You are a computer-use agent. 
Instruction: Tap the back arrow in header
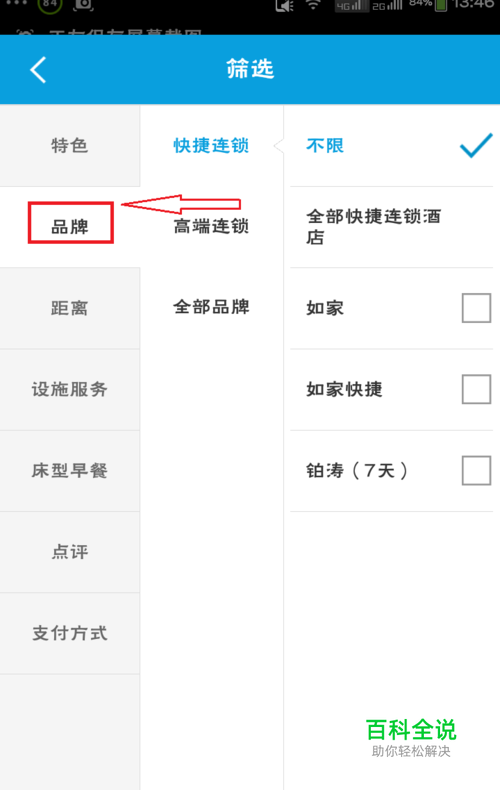(38, 70)
